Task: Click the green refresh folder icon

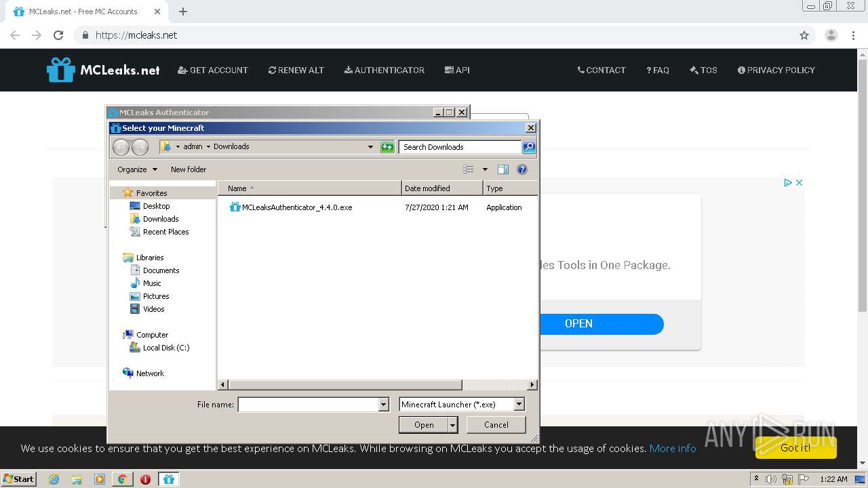Action: (x=387, y=147)
